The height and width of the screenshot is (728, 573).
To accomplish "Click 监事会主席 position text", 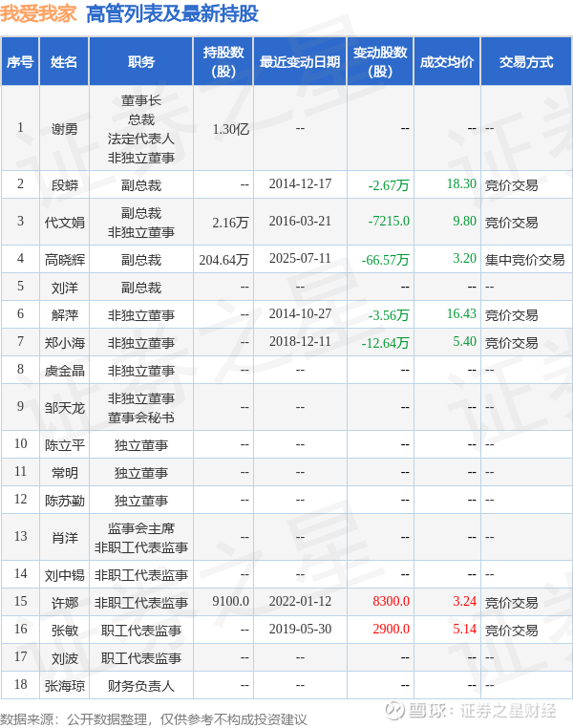I will pyautogui.click(x=141, y=528).
